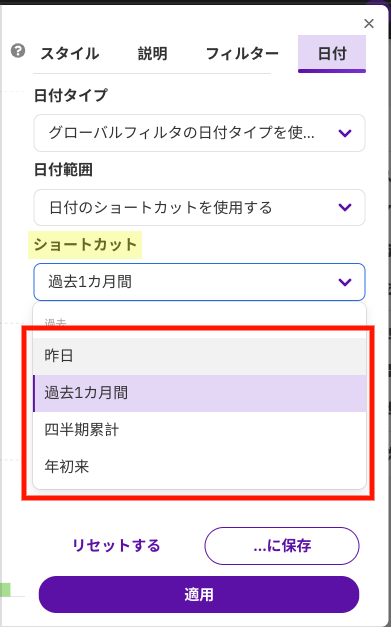391x627 pixels.
Task: Click the …に保存 button
Action: 282,546
